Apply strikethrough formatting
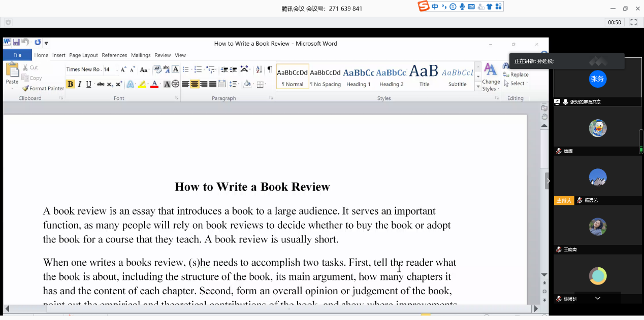644x320 pixels. [101, 84]
